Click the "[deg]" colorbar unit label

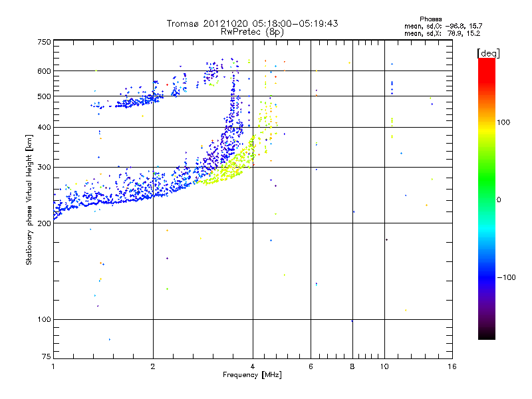488,53
